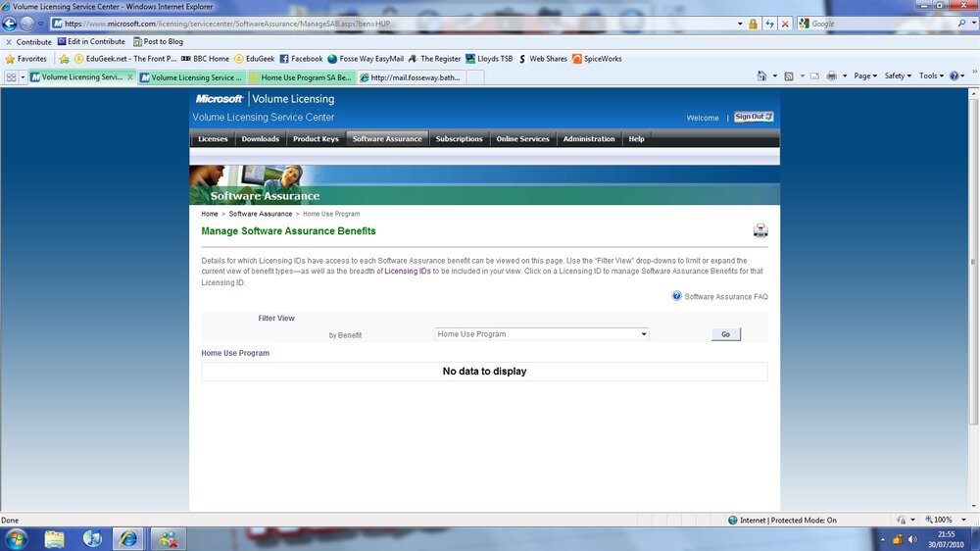Click the Software Assurance FAQ question icon
Screen dimensions: 980x551
[677, 296]
